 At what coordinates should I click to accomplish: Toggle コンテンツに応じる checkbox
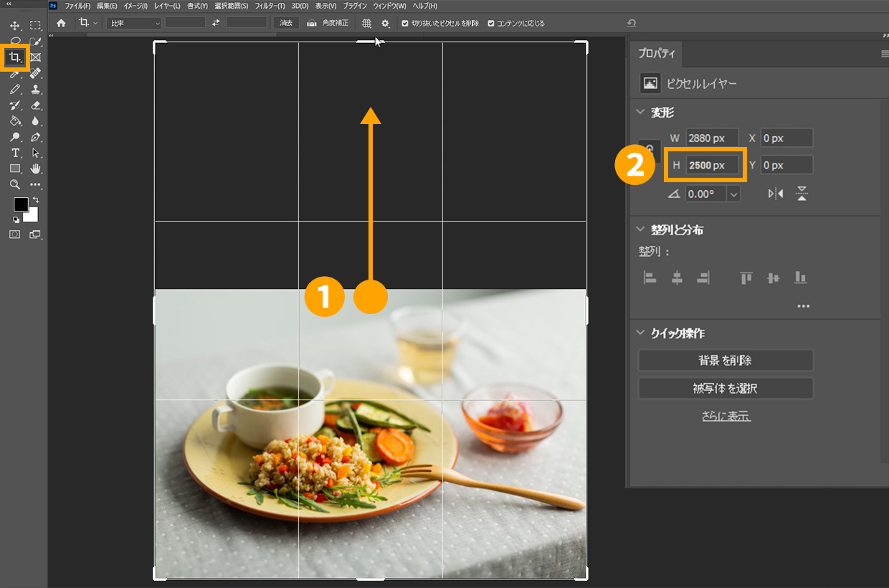[491, 23]
